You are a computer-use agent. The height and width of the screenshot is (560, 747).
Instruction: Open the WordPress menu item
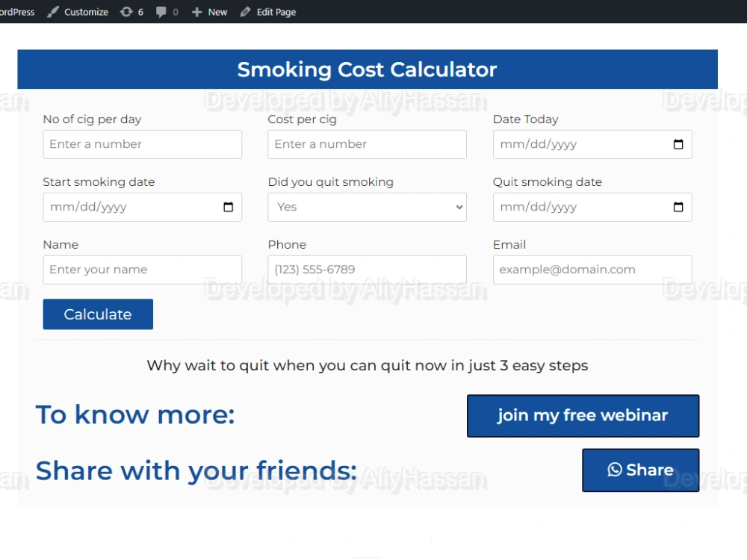click(x=16, y=12)
